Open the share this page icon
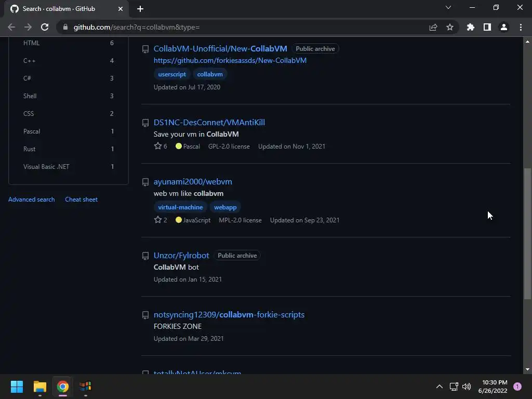Viewport: 532px width, 399px height. (x=433, y=27)
